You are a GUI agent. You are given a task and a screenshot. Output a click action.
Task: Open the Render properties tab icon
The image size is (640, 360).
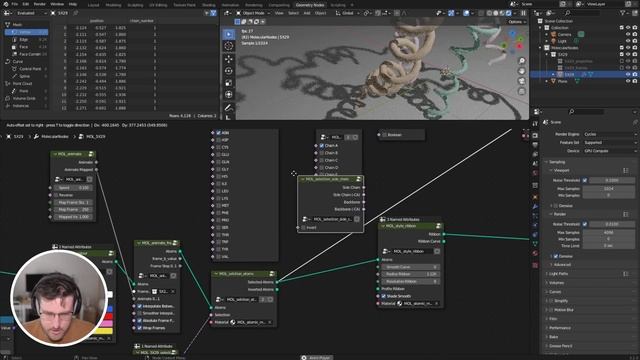tap(535, 136)
